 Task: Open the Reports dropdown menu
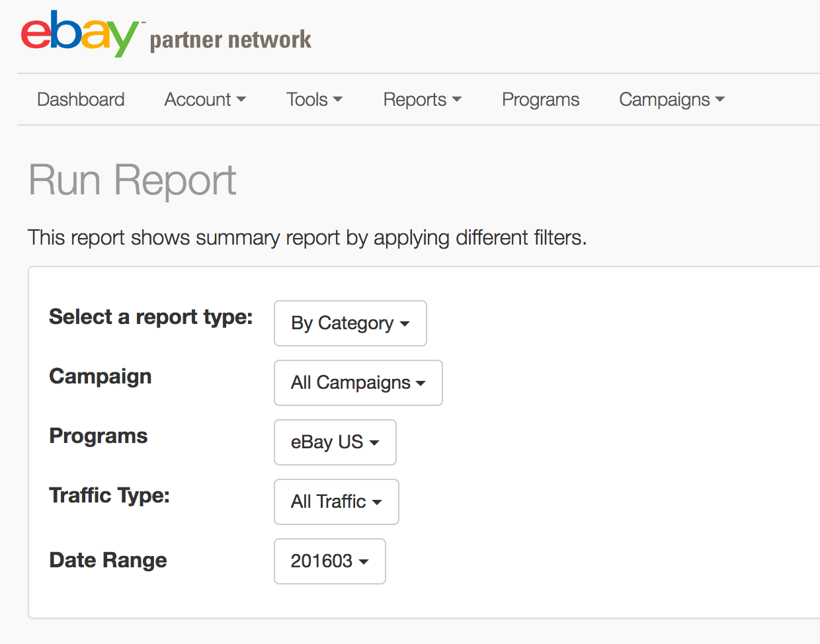[422, 99]
